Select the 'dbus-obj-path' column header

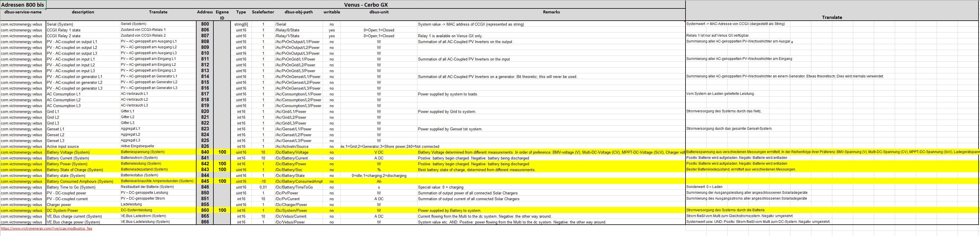tap(299, 12)
